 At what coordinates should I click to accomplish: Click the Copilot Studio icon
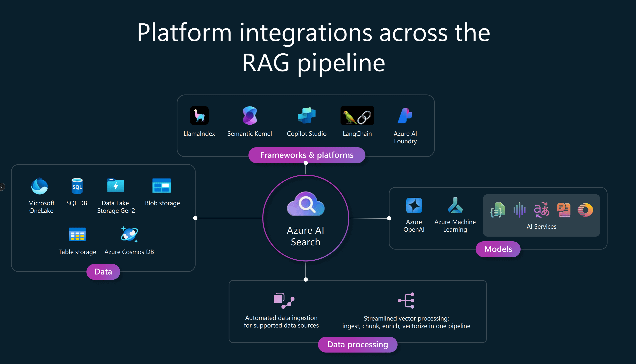[306, 116]
